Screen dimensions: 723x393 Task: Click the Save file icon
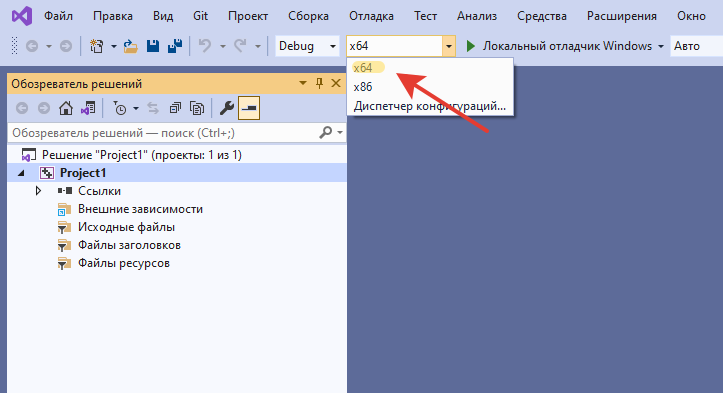pos(153,46)
